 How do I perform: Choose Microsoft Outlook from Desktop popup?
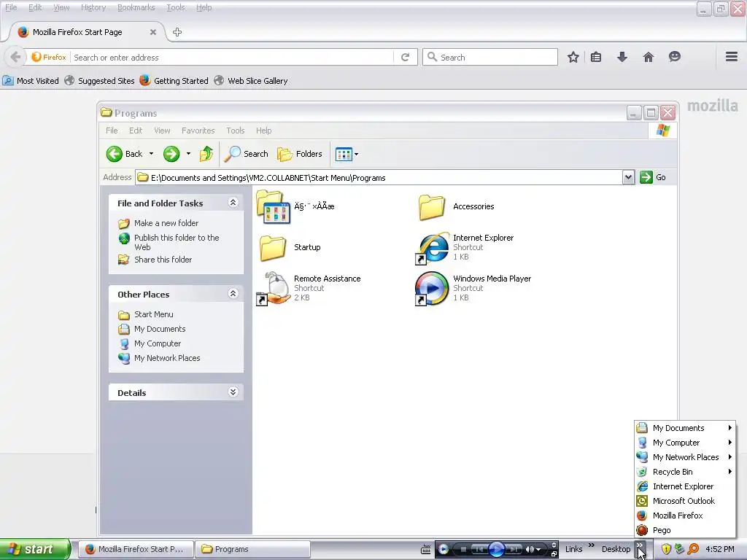point(685,501)
